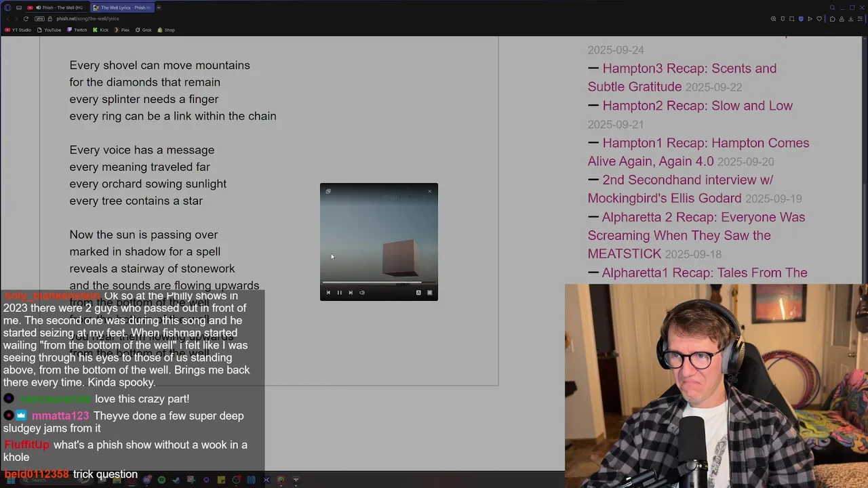Switch to the 'Phish - The Well (HQ' tab
The image size is (868, 488).
(58, 7)
